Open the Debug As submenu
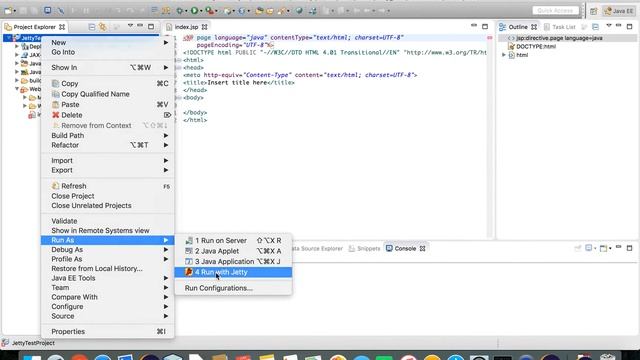Screen dimensions: 640x360 (108, 250)
